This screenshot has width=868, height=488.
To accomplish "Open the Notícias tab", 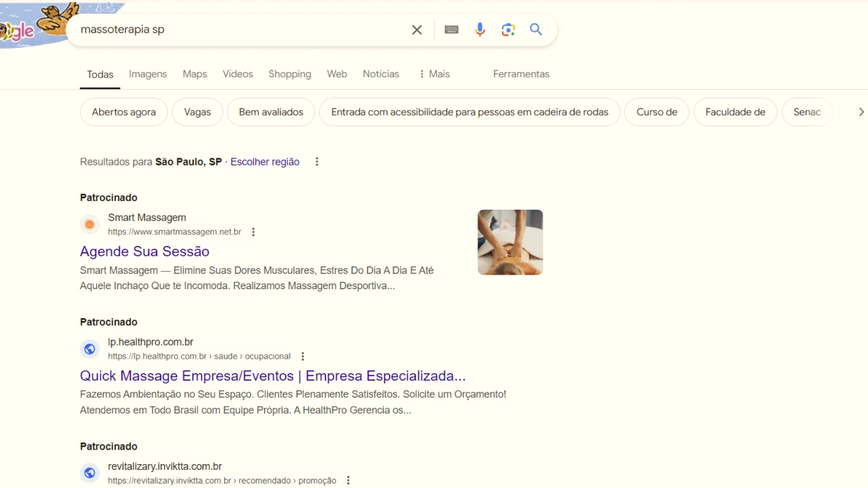I will coord(381,74).
